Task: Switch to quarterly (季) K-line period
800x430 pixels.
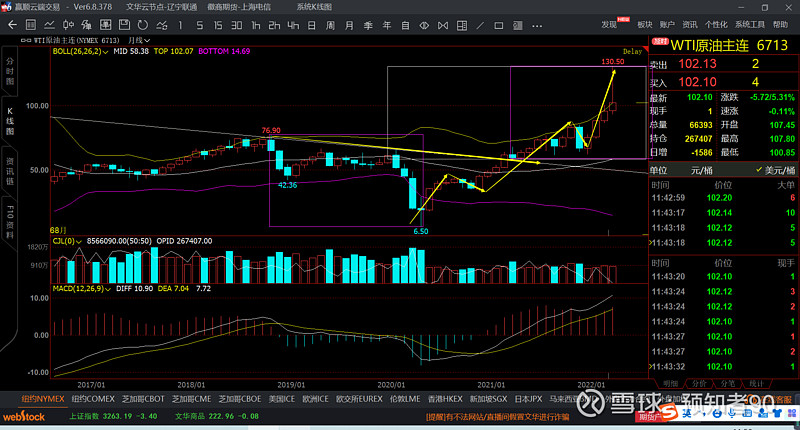Action: tap(368, 25)
